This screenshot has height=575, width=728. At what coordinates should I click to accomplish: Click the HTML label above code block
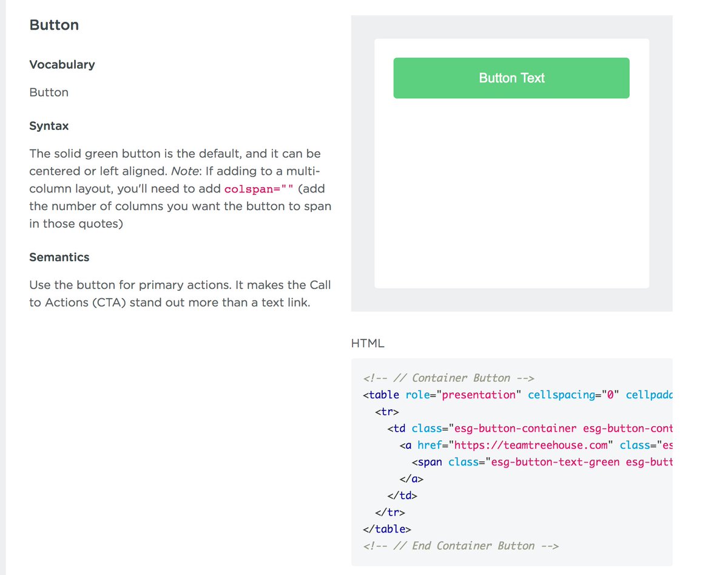(368, 343)
